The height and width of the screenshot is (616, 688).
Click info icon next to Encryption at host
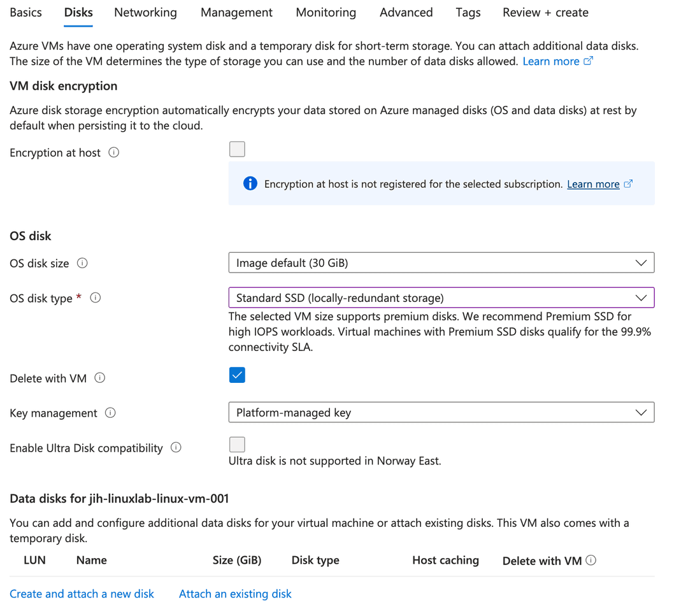coord(114,153)
